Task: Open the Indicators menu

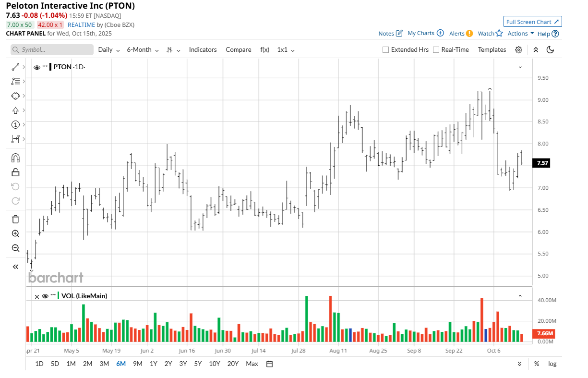Action: 203,49
